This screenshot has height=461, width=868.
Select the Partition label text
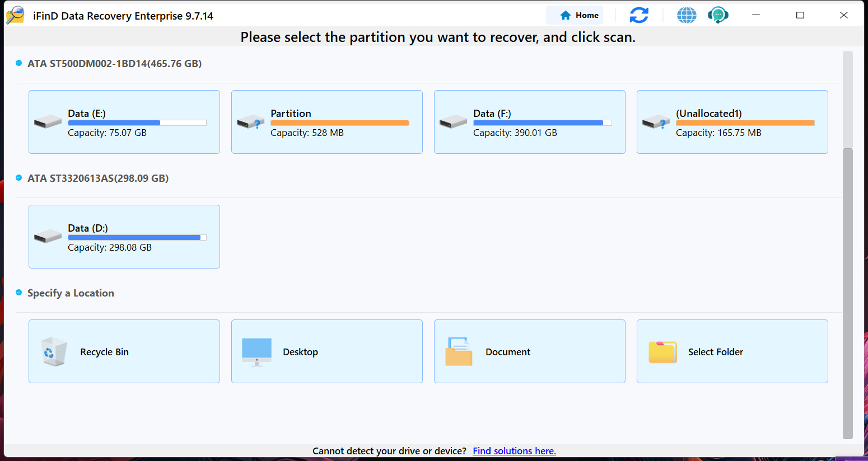coord(291,114)
